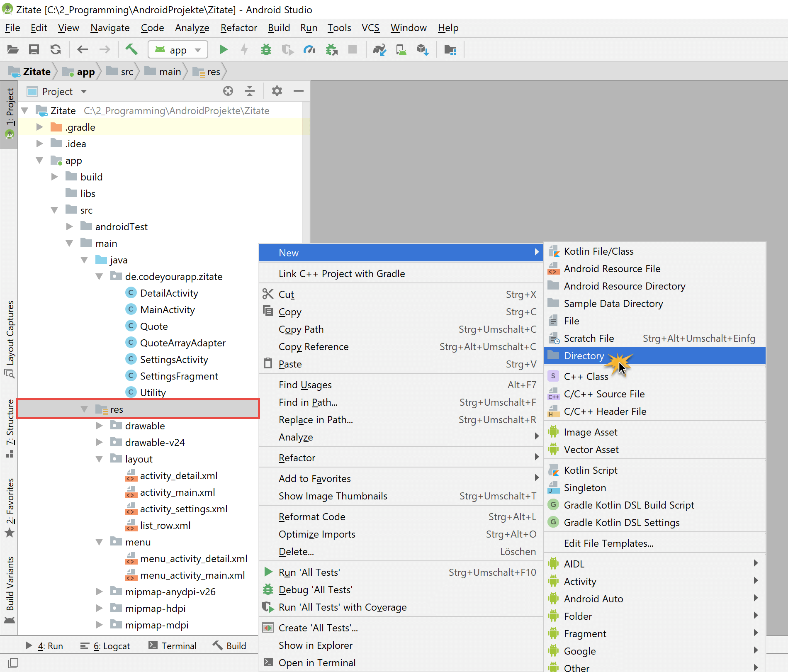788x672 pixels.
Task: Click Attach debugger to Android process icon
Action: pos(331,50)
